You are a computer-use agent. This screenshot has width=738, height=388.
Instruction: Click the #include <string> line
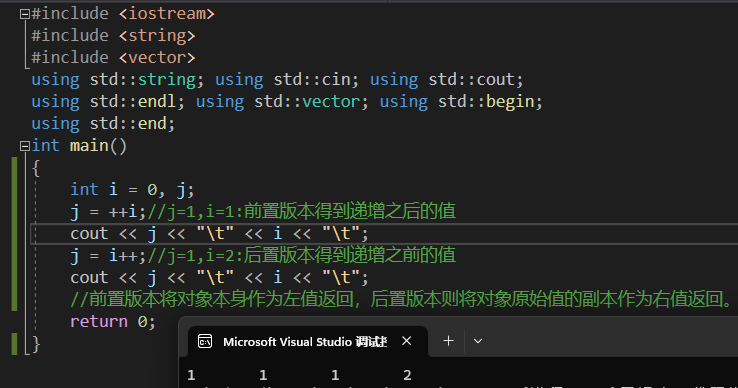113,36
